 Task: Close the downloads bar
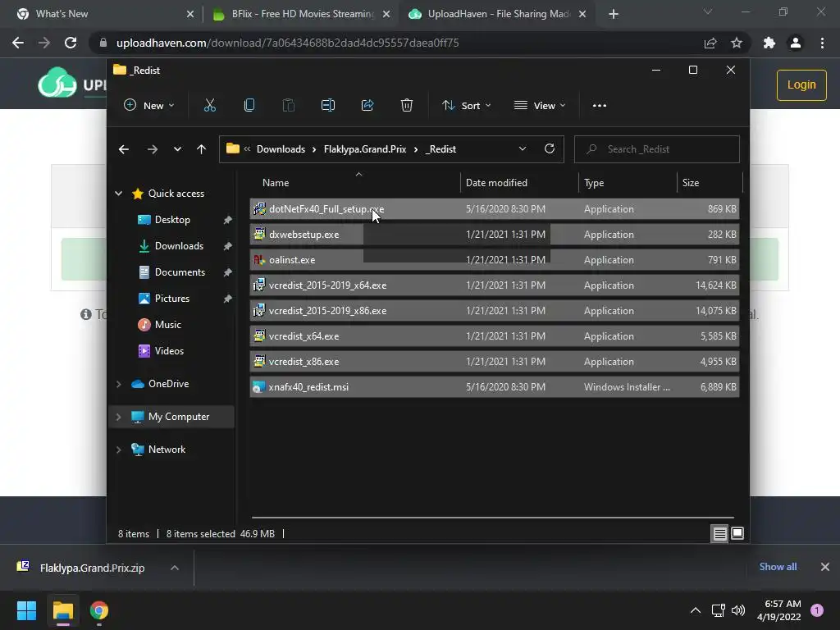(825, 567)
